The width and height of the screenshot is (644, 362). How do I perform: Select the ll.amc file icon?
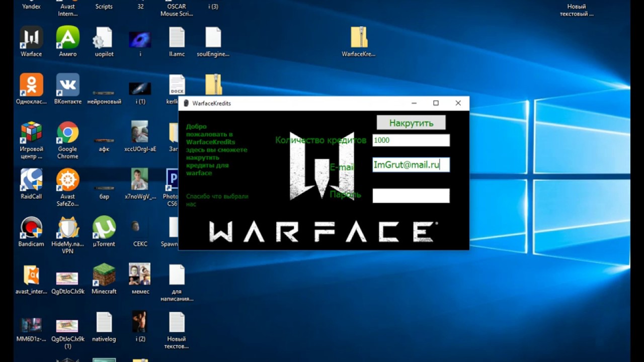point(177,42)
